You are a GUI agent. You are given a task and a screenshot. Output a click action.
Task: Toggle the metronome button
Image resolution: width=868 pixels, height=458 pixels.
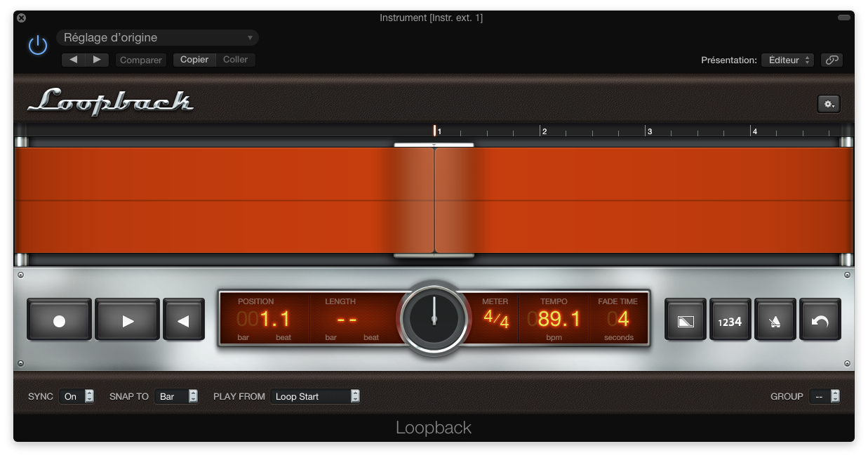click(x=775, y=320)
